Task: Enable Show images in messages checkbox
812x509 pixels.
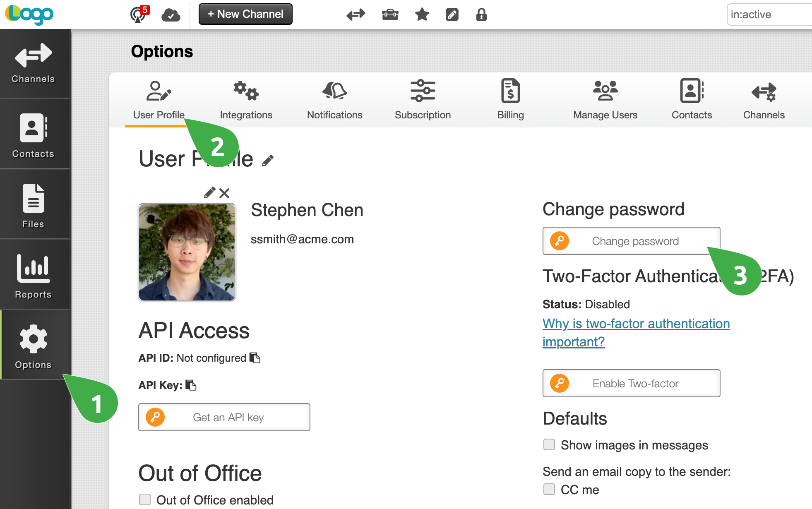Action: pos(549,445)
